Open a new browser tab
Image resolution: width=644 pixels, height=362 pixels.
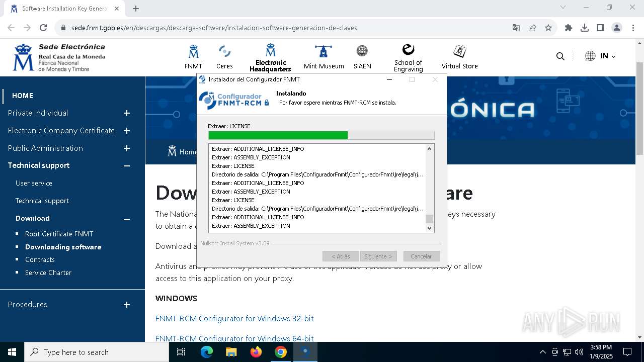(x=136, y=9)
